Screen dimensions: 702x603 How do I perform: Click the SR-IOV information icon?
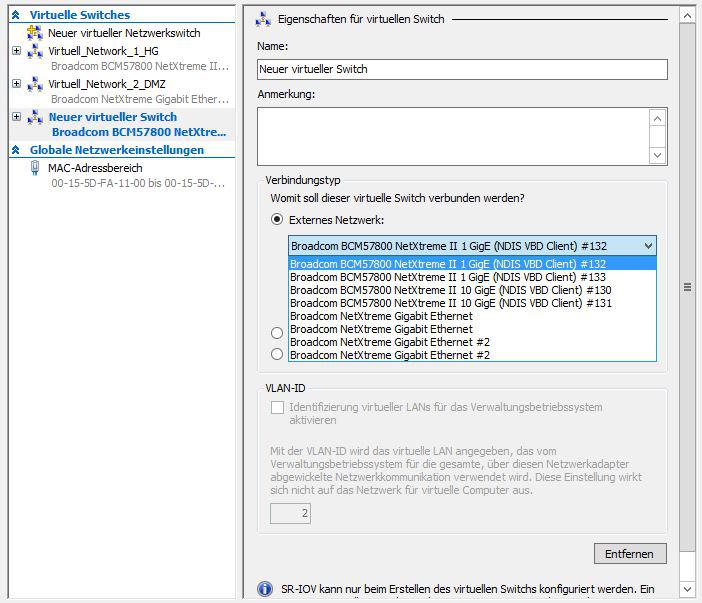click(265, 589)
